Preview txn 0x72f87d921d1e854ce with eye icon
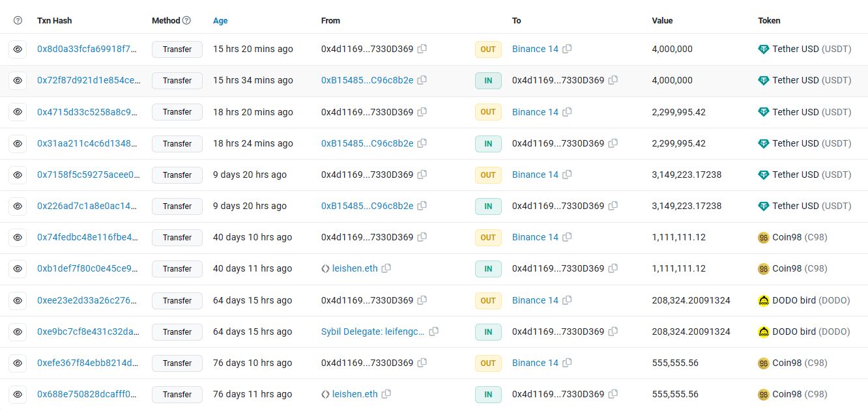 [18, 81]
